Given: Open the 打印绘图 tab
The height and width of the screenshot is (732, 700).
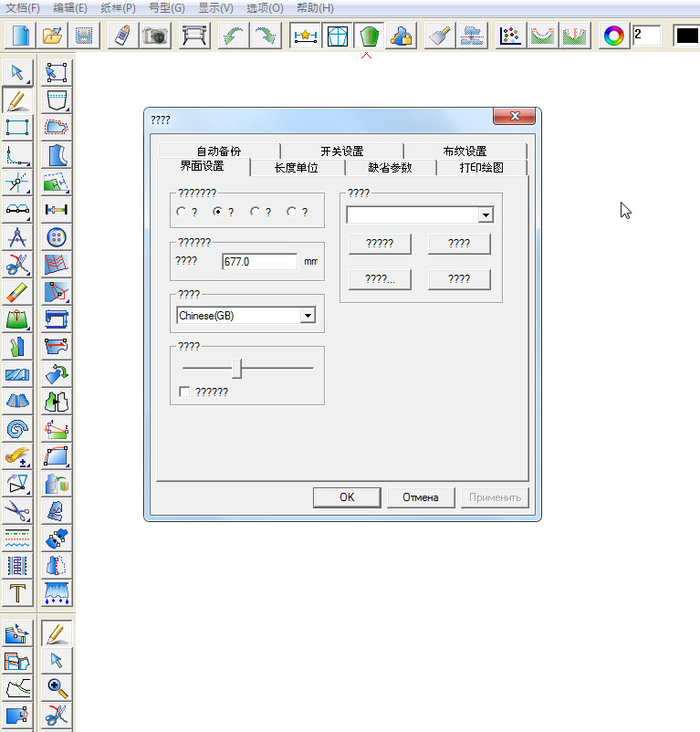Looking at the screenshot, I should coord(481,167).
